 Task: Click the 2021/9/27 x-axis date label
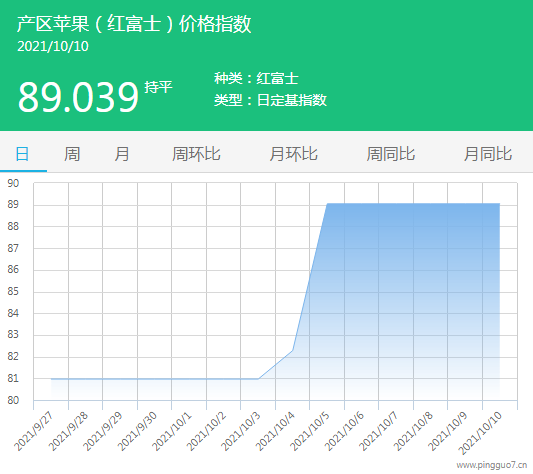(x=33, y=431)
